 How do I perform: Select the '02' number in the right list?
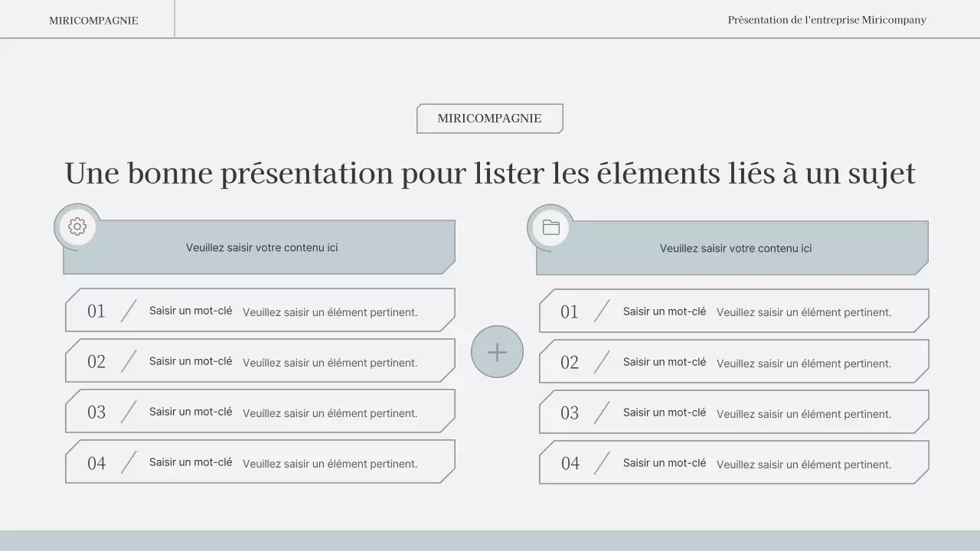point(570,362)
